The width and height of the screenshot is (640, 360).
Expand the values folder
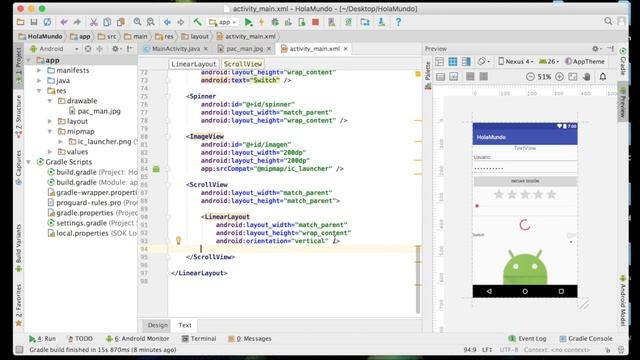(50, 152)
